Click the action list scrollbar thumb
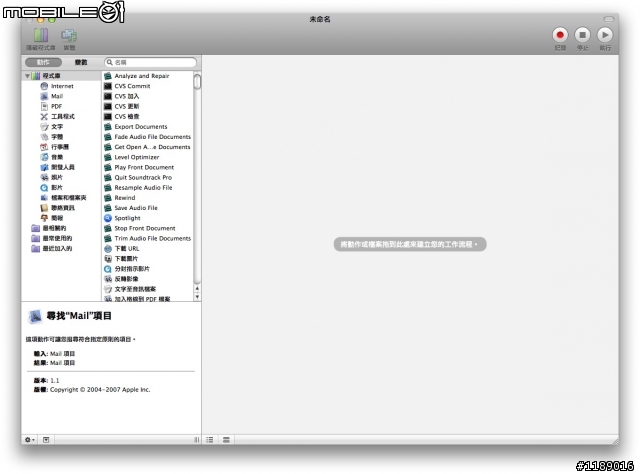 pos(197,81)
